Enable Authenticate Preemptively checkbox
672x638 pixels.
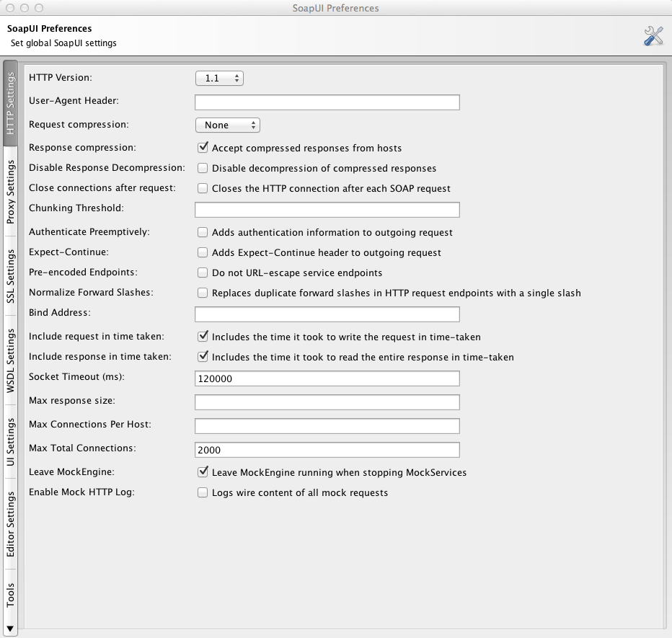203,232
